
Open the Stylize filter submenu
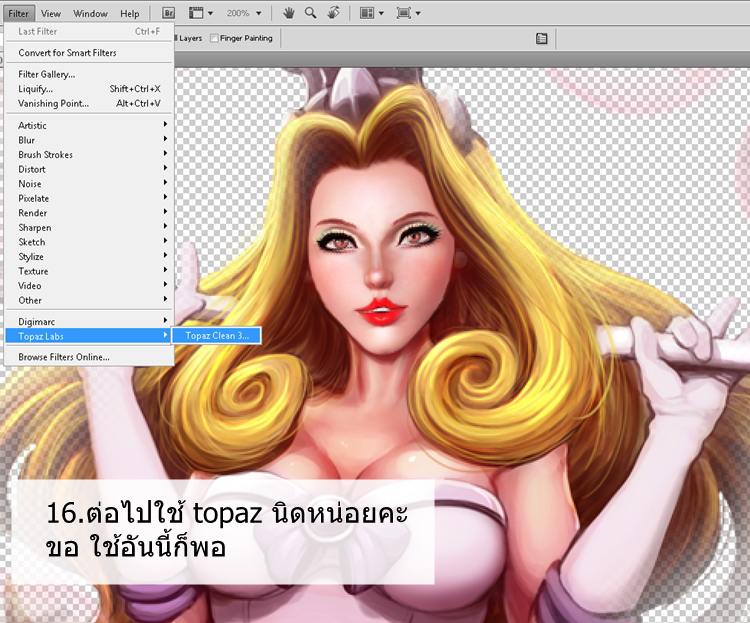89,257
